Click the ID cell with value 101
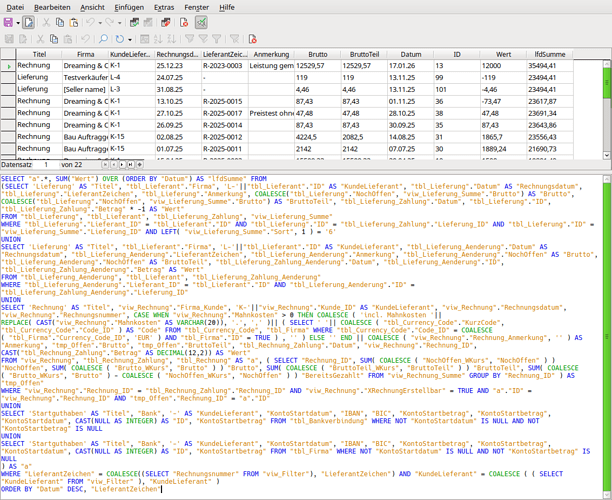This screenshot has width=612, height=500. point(457,89)
